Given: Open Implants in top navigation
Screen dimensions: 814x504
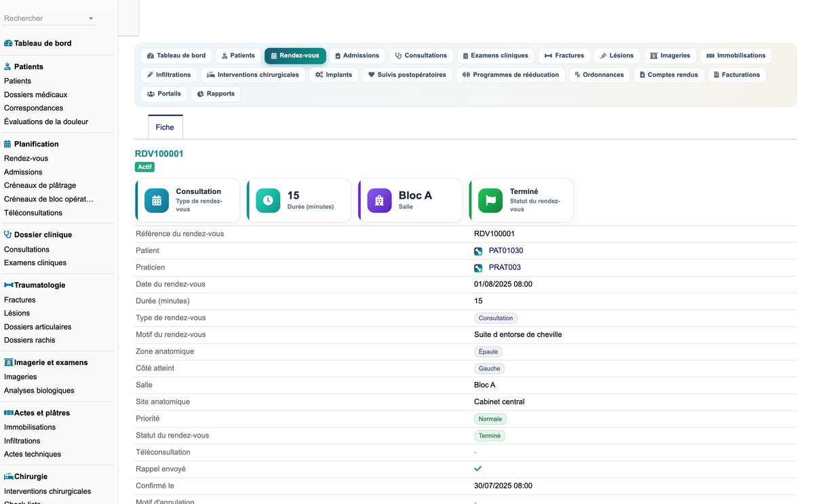Looking at the screenshot, I should 334,75.
